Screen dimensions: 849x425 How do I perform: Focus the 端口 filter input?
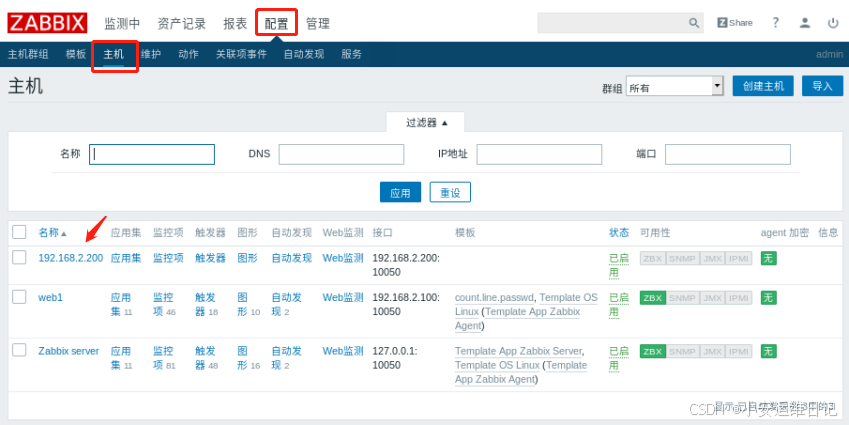[x=728, y=154]
